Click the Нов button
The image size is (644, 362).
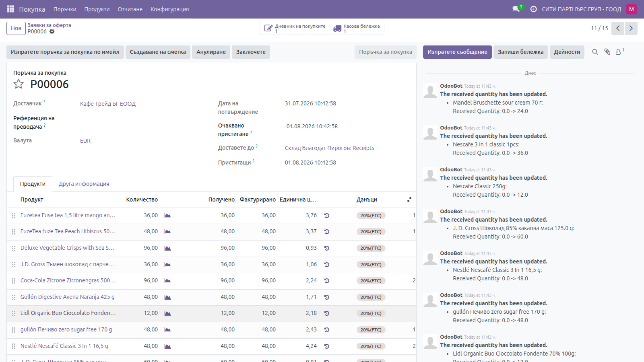tap(16, 28)
